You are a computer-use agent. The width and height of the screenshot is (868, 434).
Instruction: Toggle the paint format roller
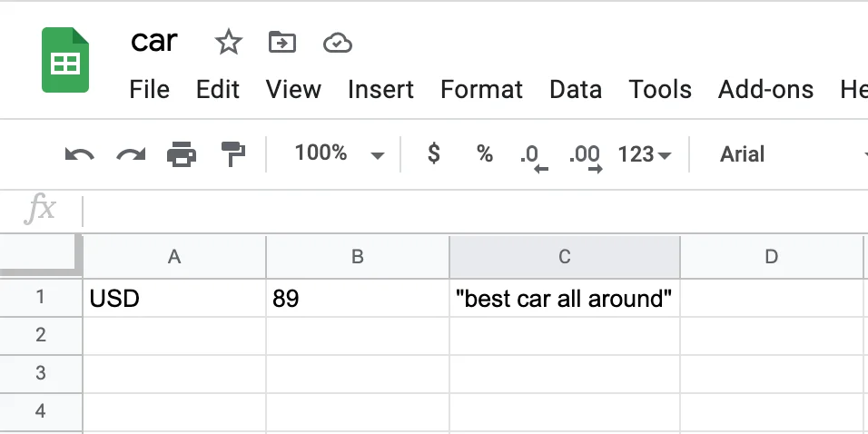(x=233, y=154)
